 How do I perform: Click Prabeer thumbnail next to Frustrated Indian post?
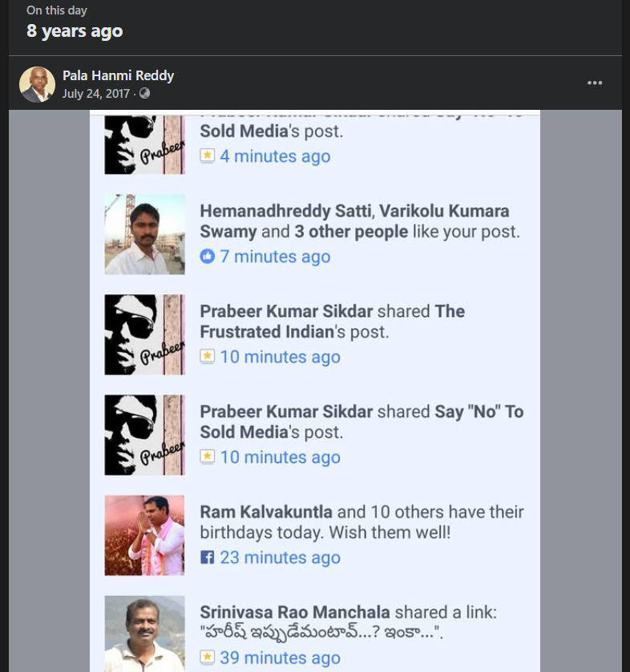145,334
